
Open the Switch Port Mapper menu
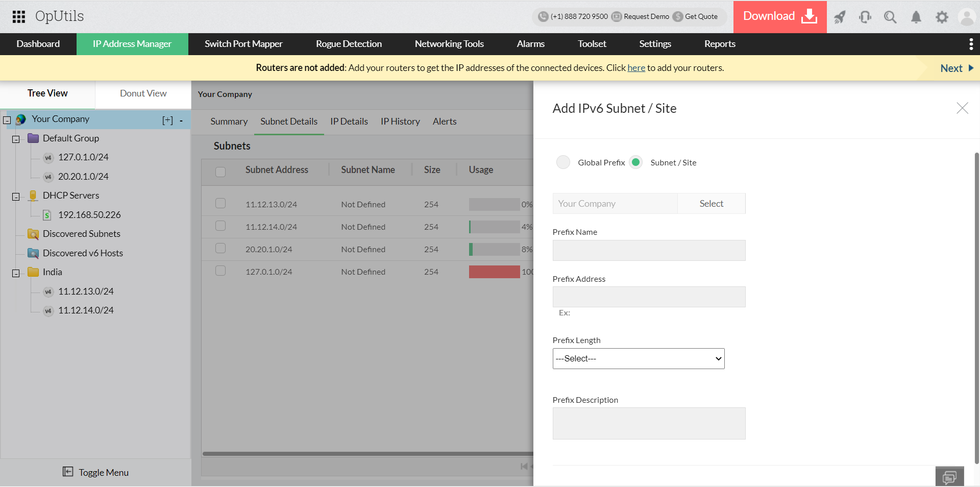pyautogui.click(x=243, y=44)
